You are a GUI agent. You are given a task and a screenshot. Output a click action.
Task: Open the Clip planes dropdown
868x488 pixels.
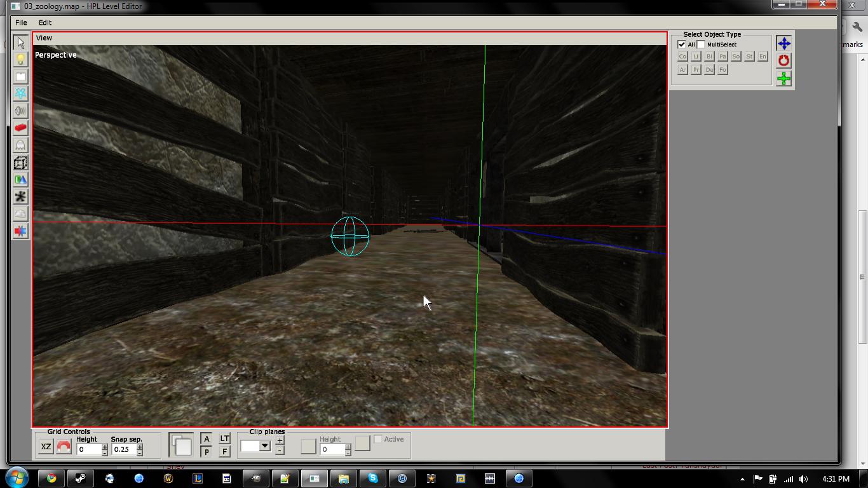(x=265, y=446)
